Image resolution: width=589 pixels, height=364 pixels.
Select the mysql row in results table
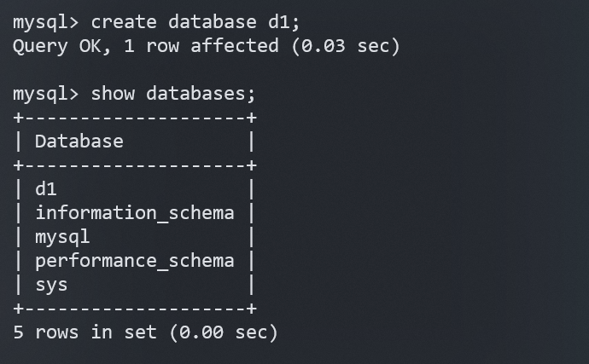click(62, 236)
